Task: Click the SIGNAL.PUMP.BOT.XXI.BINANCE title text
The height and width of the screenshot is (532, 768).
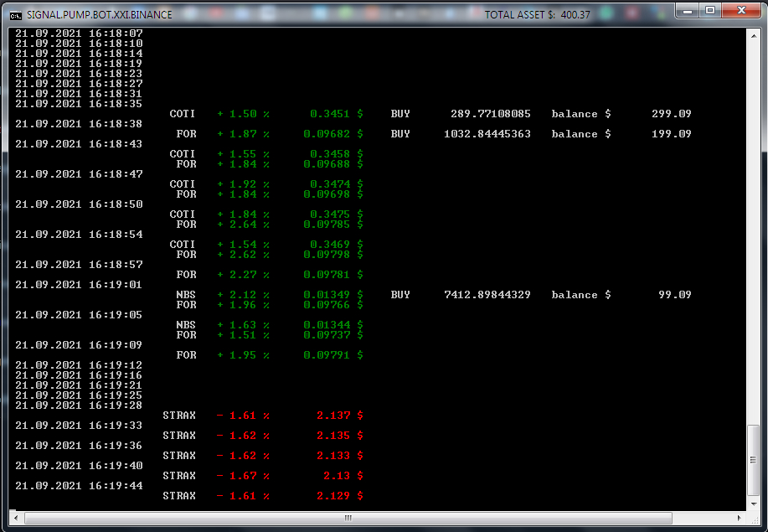Action: click(99, 14)
